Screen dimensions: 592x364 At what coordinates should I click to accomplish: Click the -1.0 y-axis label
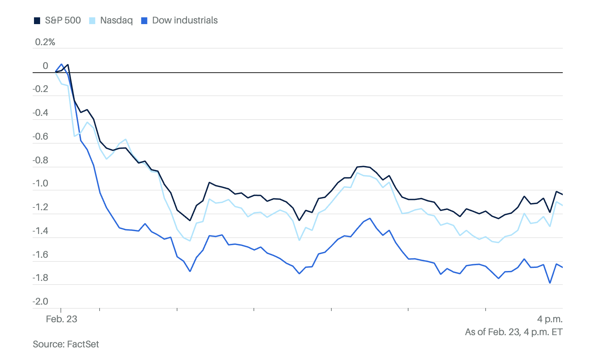(40, 184)
